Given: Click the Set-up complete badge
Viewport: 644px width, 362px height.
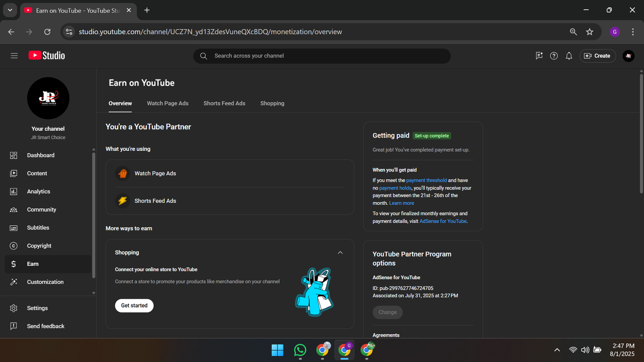Looking at the screenshot, I should coord(432,136).
